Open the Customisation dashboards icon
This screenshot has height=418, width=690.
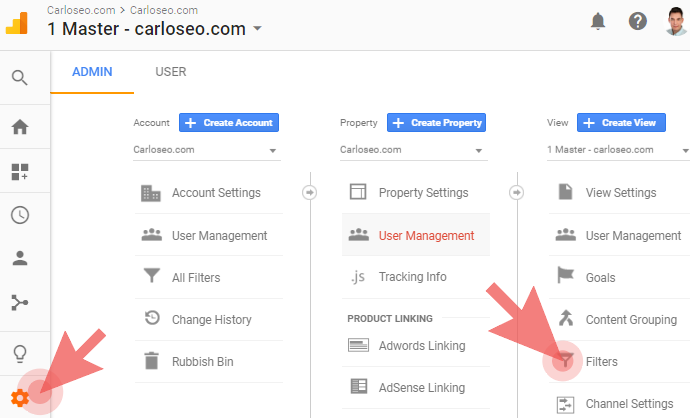19,171
